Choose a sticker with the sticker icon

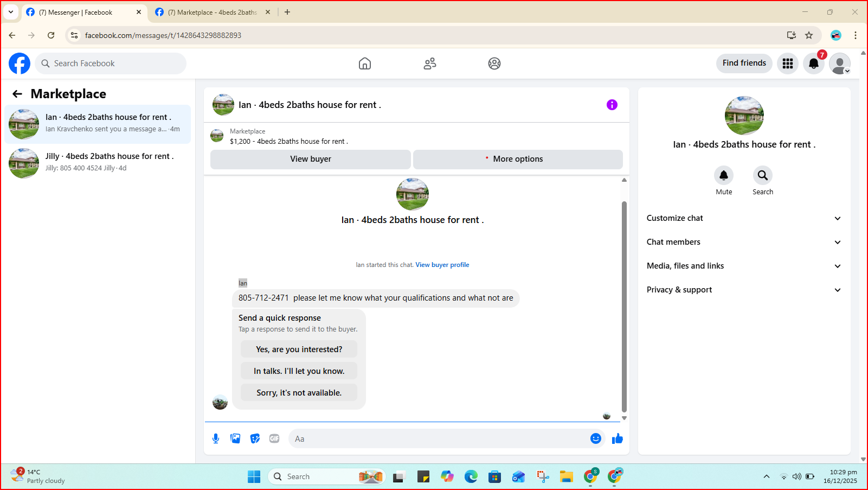255,438
